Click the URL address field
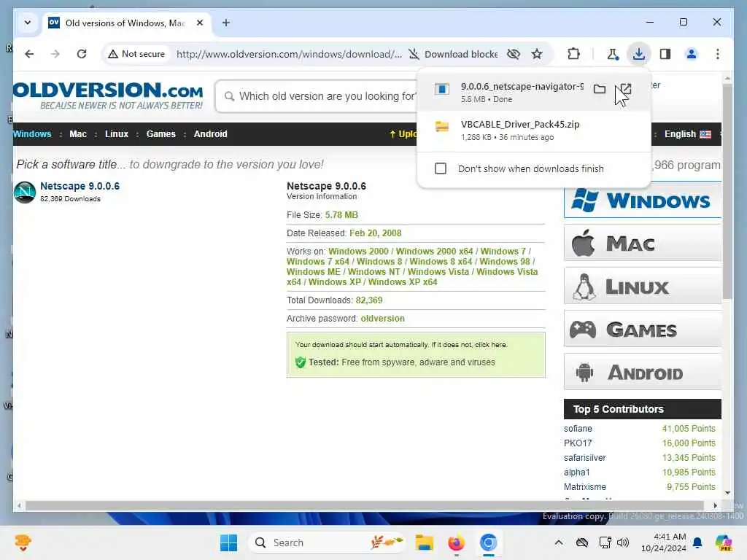 [289, 54]
